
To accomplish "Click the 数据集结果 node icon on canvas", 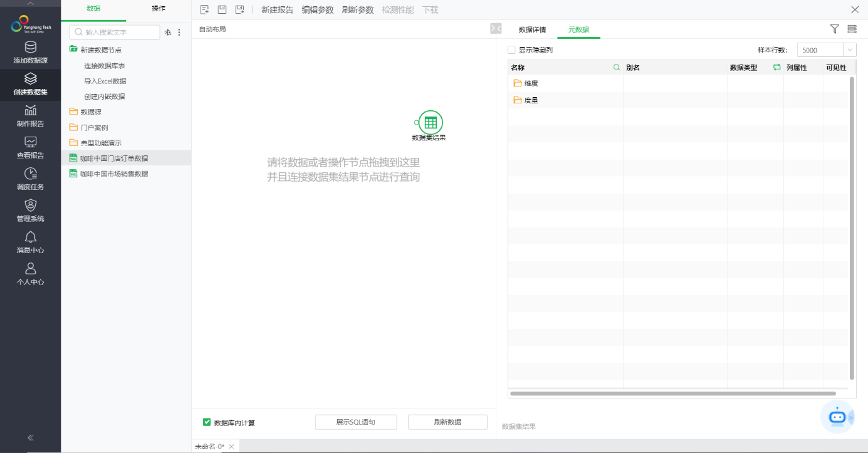I will click(431, 122).
